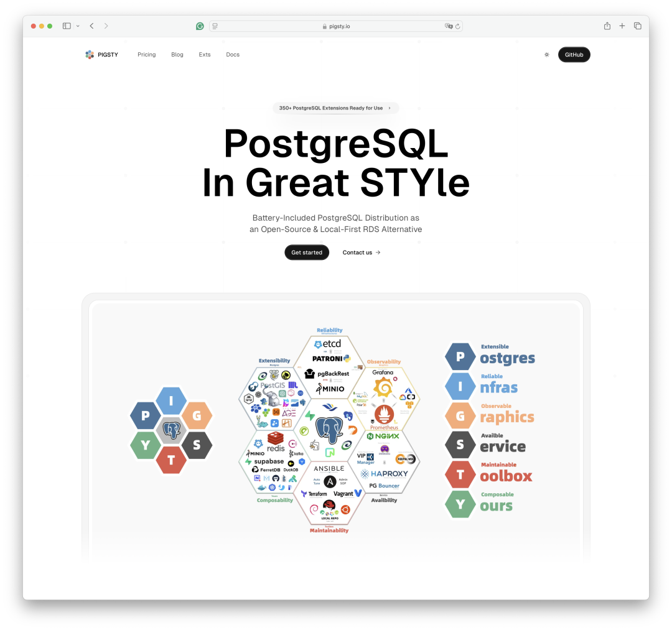Open the Grammarly extension icon
This screenshot has width=672, height=630.
(200, 26)
